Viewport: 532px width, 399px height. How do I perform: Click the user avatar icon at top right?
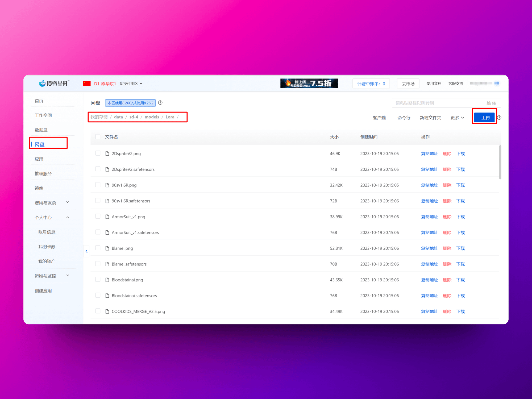[x=497, y=84]
